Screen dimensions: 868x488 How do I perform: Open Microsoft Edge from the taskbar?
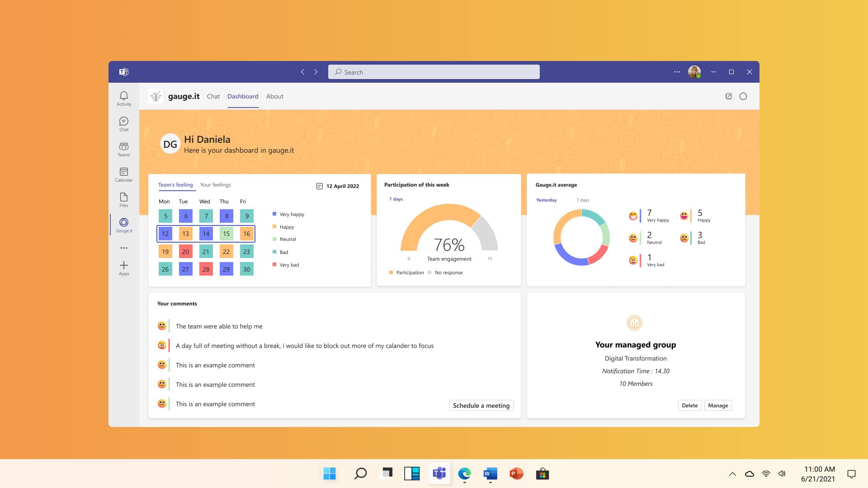pos(465,474)
